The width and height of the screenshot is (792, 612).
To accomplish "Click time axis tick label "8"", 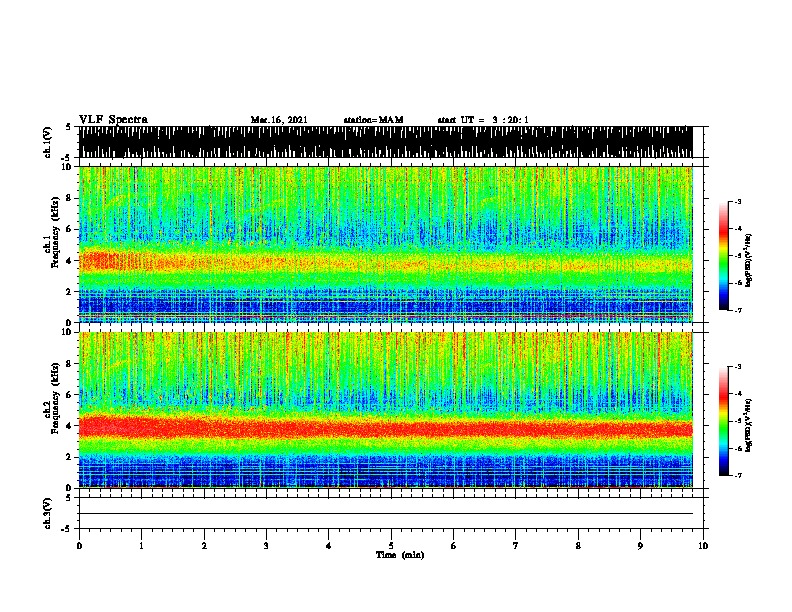I will click(x=578, y=546).
